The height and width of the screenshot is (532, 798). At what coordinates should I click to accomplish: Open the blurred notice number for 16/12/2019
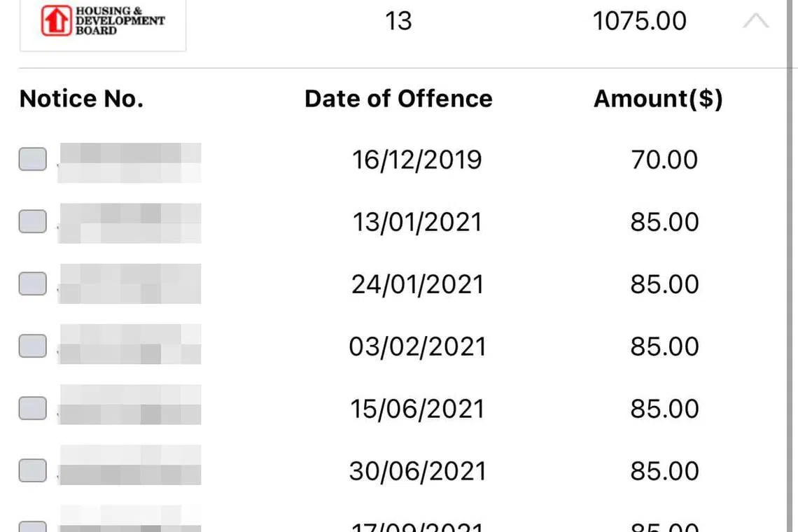click(129, 162)
